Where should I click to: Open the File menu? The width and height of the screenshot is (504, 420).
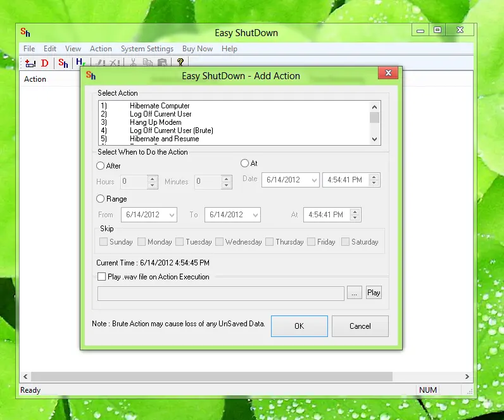pos(29,49)
